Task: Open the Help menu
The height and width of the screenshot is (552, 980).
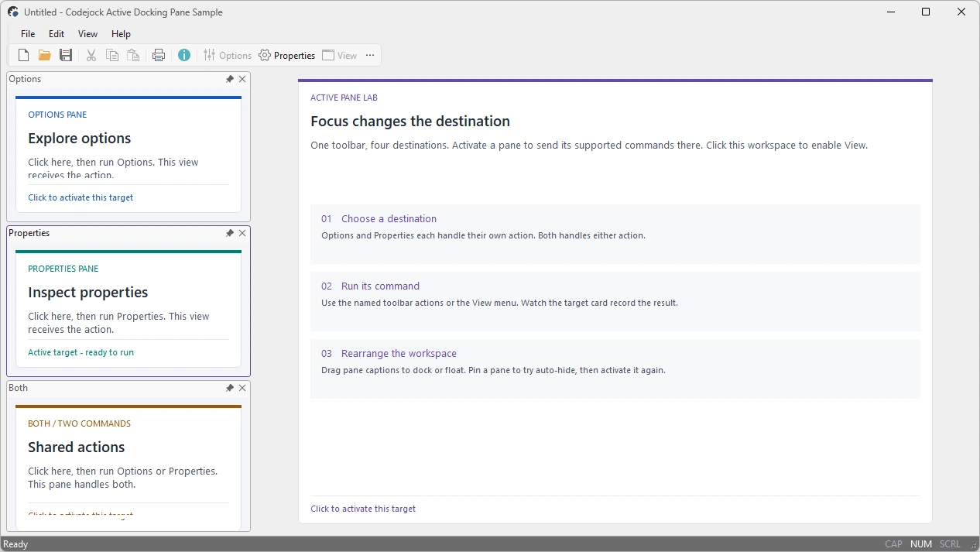Action: coord(121,34)
